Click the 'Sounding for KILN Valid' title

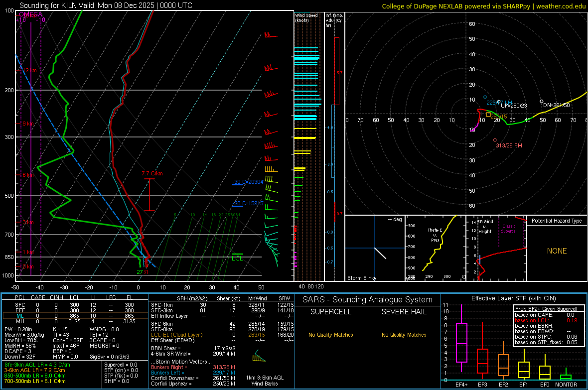(x=106, y=5)
